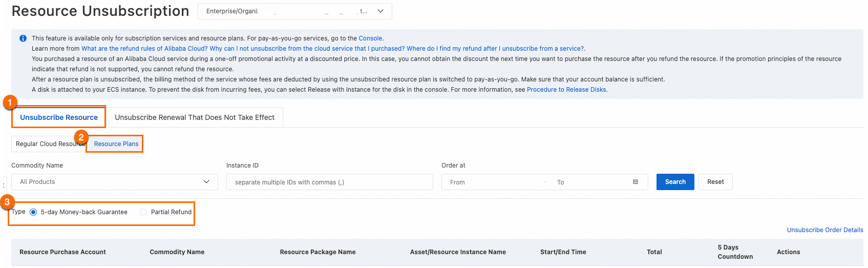Viewport: 868px width, 268px height.
Task: Click the orange step 3 badge
Action: (7, 202)
